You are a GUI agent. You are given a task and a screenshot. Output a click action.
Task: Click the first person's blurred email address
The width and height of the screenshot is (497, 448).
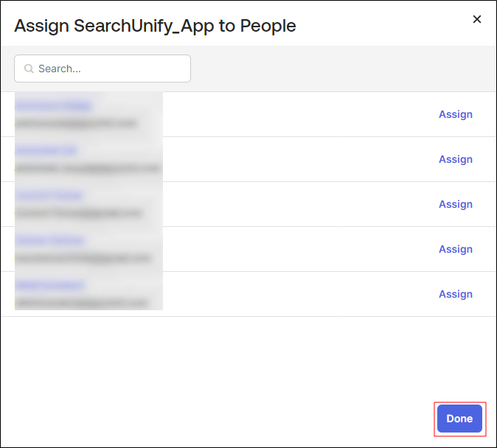pyautogui.click(x=76, y=123)
